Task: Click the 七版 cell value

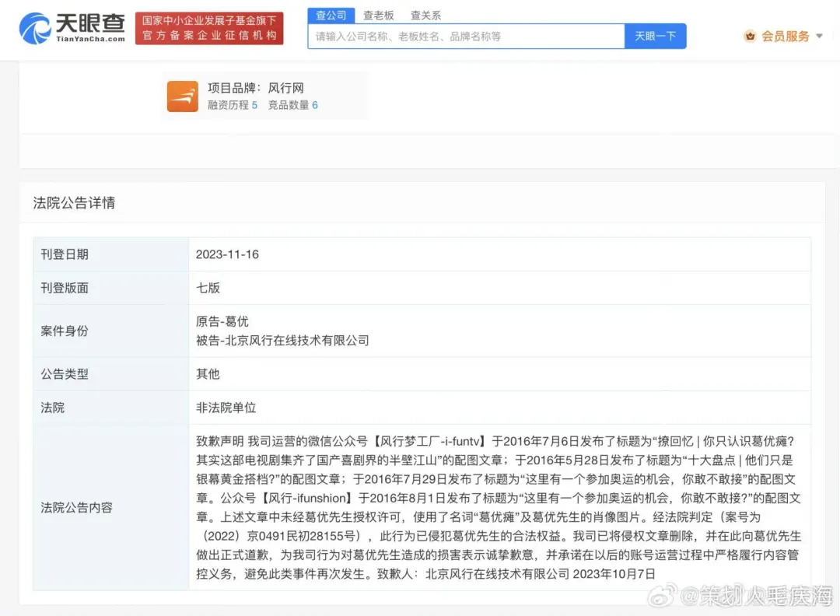Action: tap(208, 288)
